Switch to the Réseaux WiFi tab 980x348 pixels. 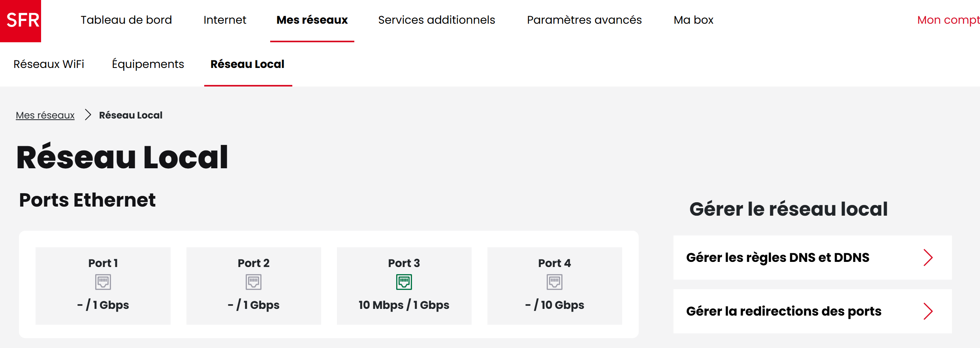click(49, 64)
